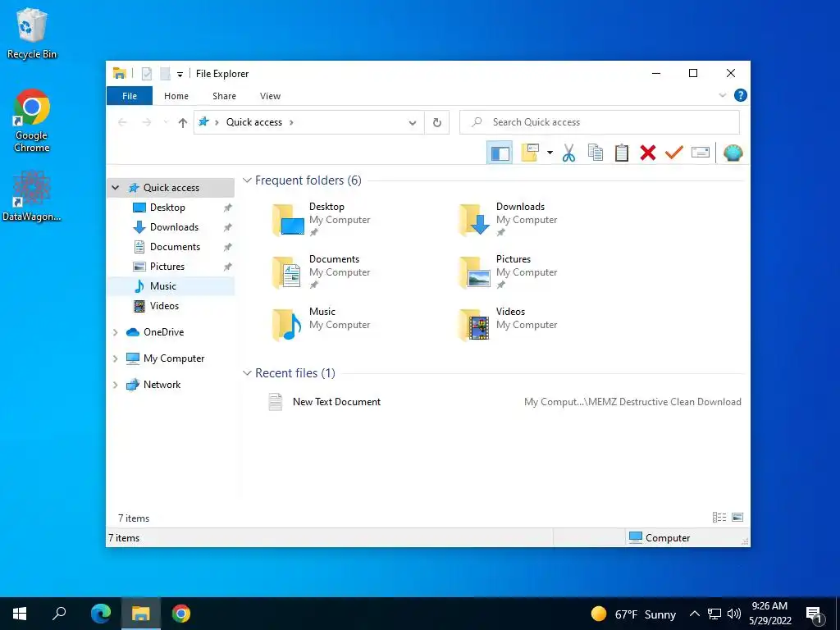Click the pin icon next to Documents in sidebar
Screen dimensions: 840x630
tap(228, 248)
